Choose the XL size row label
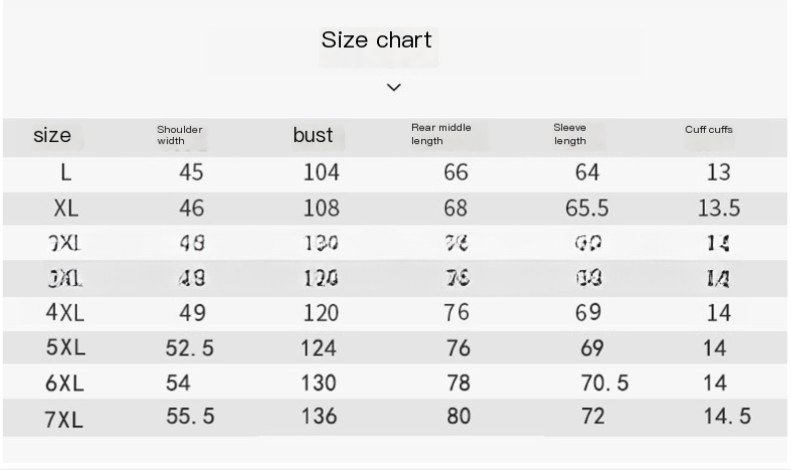This screenshot has width=791, height=470. click(66, 208)
